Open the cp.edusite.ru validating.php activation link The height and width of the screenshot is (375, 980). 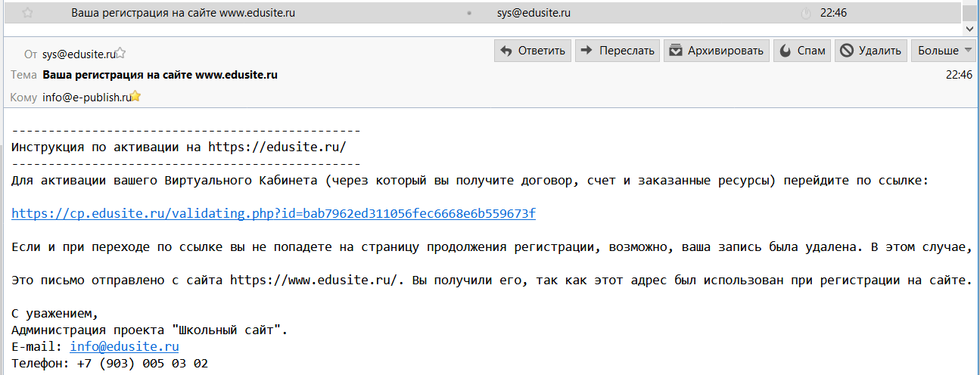(274, 213)
